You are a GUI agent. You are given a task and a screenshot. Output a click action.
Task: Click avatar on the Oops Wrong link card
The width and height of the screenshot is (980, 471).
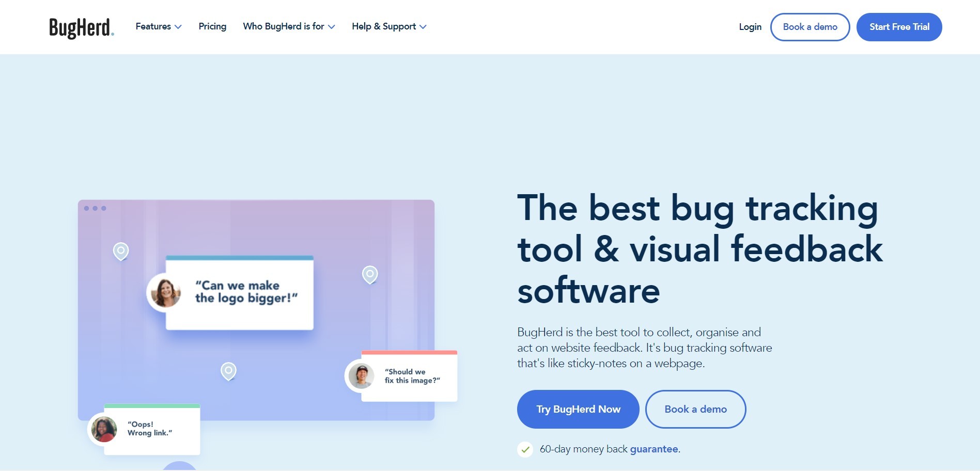104,429
